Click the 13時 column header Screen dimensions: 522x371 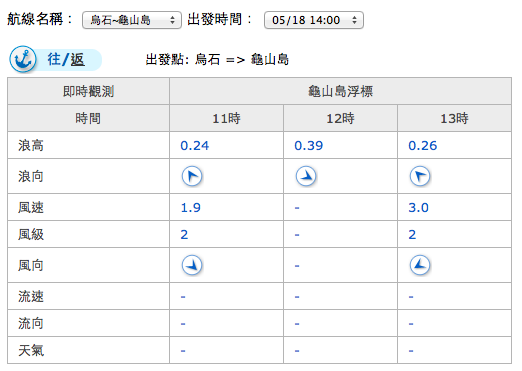click(454, 118)
